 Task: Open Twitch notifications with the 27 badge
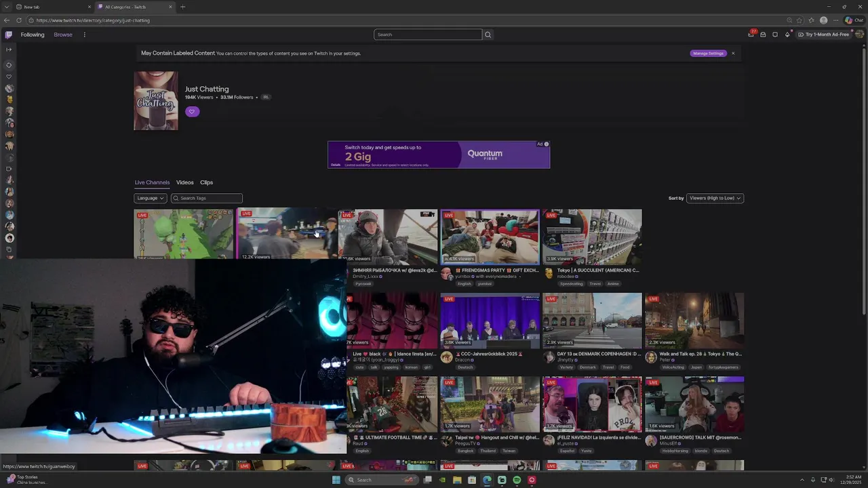tap(751, 34)
